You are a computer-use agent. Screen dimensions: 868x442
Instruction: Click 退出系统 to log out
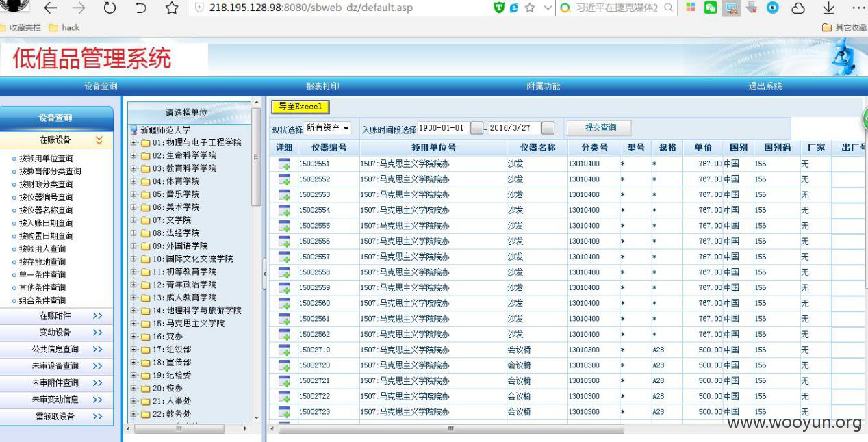765,86
